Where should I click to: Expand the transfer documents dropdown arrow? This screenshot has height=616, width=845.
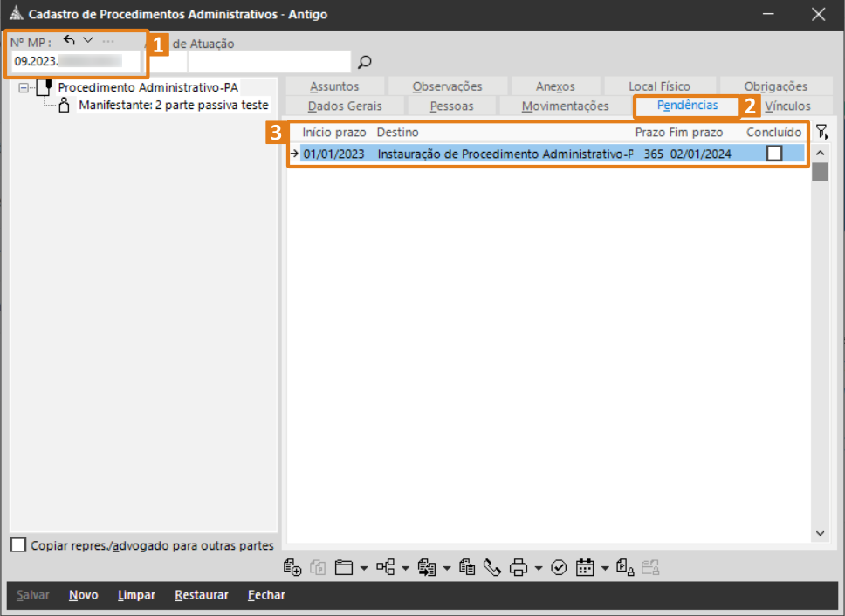click(447, 568)
